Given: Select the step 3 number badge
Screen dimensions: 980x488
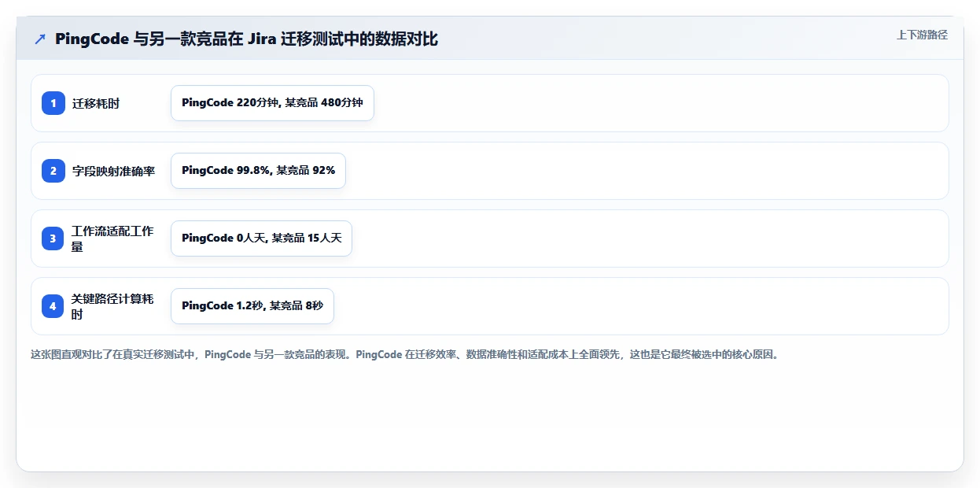Looking at the screenshot, I should pyautogui.click(x=53, y=238).
